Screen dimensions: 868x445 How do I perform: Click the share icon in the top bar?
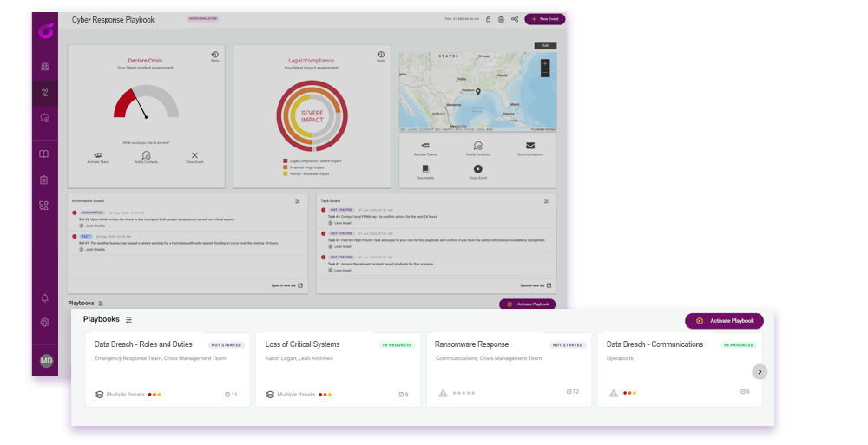coord(515,19)
